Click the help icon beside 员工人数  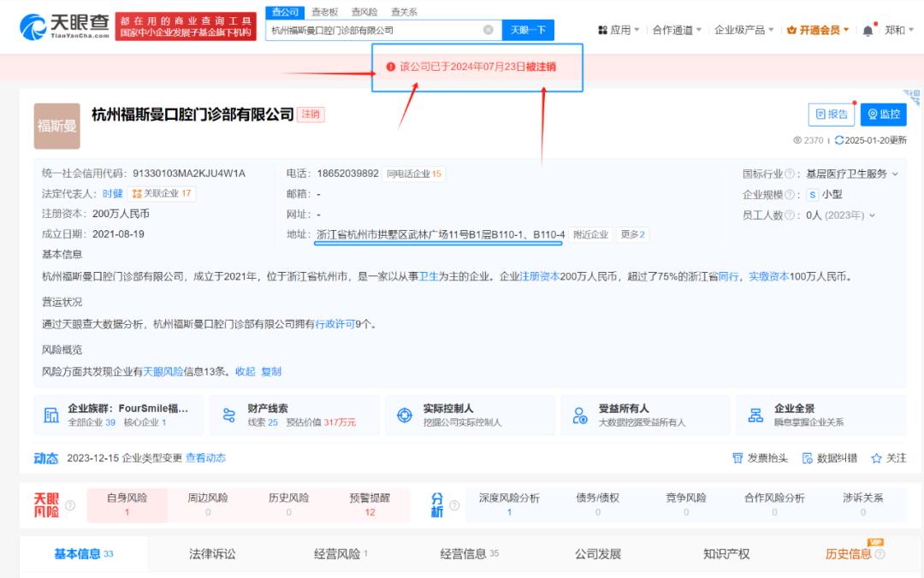[790, 215]
